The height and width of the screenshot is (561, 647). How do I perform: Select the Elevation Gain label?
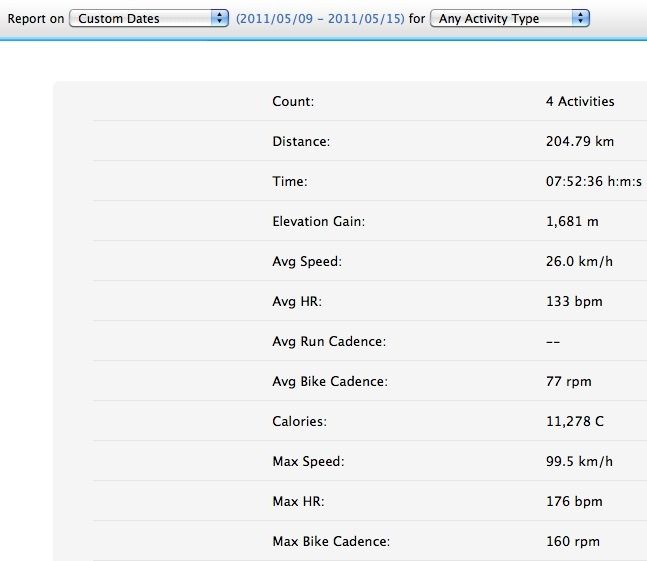tap(319, 222)
